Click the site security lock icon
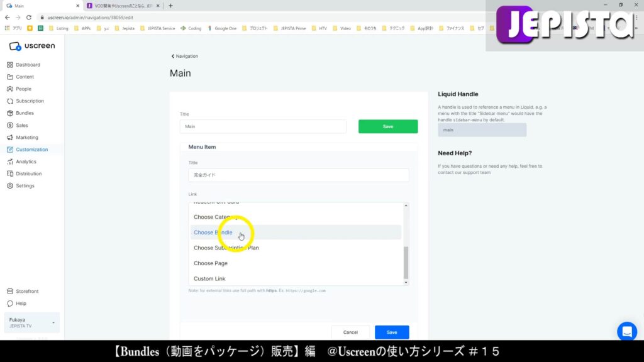This screenshot has width=644, height=362. point(42,18)
